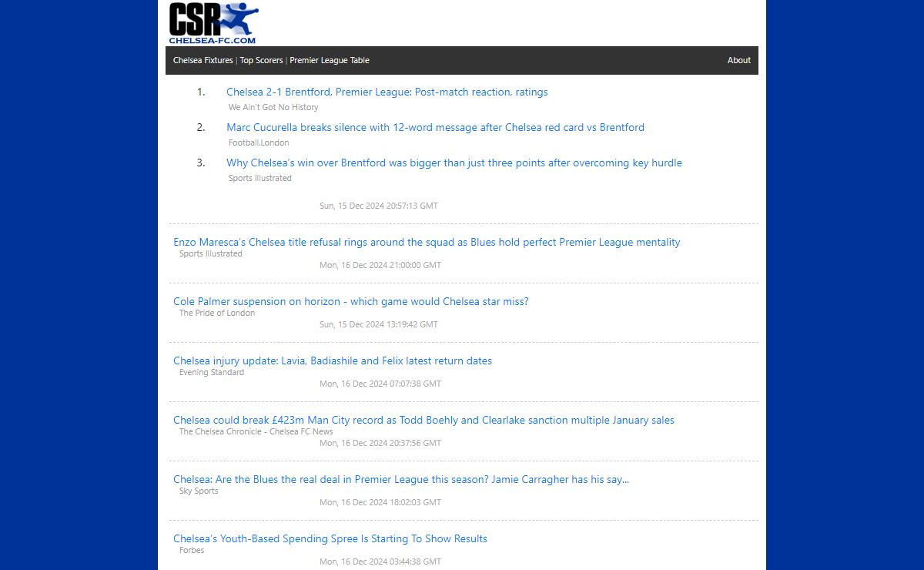Select the Sky Sports source label

tap(199, 491)
